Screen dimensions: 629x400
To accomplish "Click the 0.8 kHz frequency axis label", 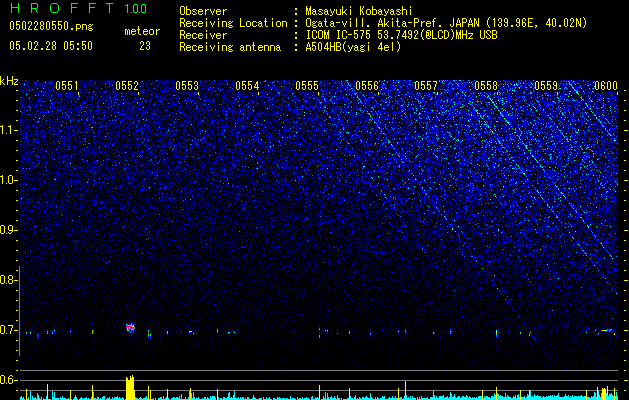I will tap(8, 280).
